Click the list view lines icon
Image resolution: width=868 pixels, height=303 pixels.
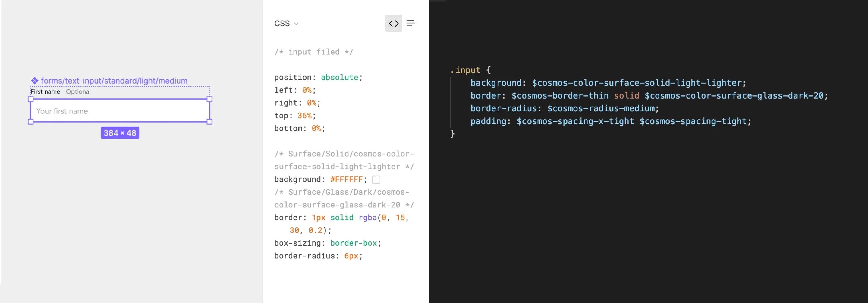pyautogui.click(x=410, y=23)
